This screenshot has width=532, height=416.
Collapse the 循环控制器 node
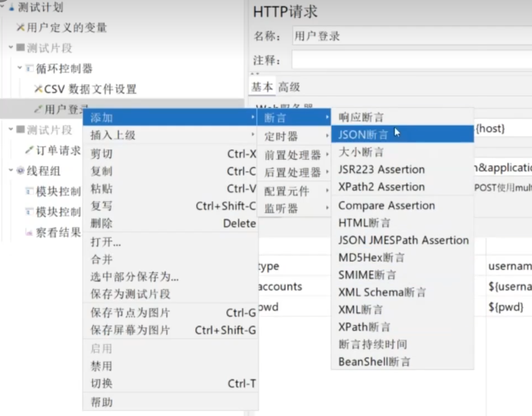[20, 68]
